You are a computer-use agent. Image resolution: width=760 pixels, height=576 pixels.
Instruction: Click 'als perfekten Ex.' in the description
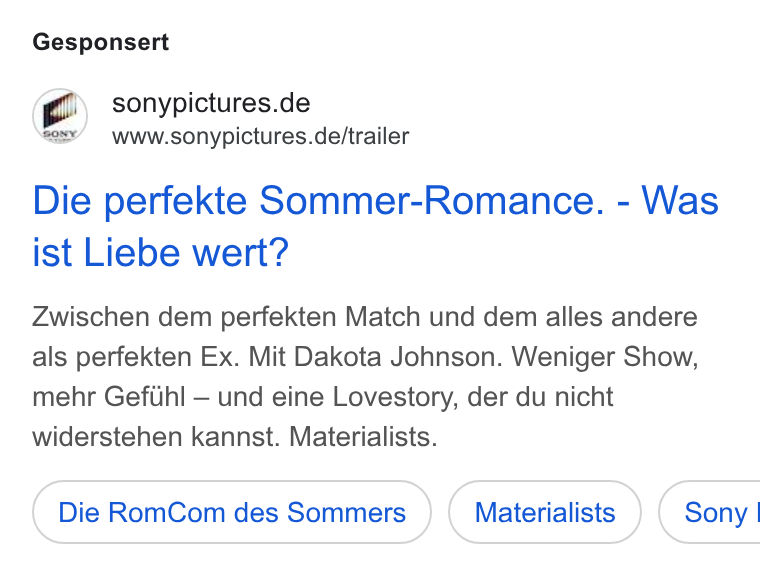136,357
